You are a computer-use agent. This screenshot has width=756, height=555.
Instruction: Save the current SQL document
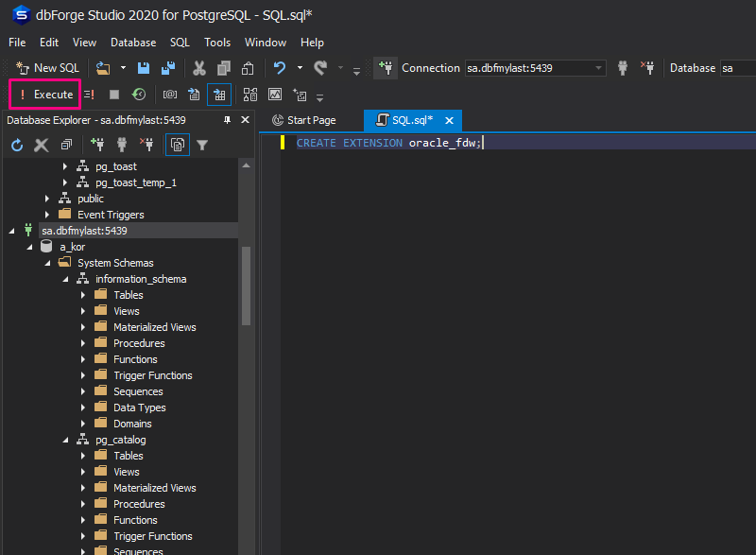[144, 68]
